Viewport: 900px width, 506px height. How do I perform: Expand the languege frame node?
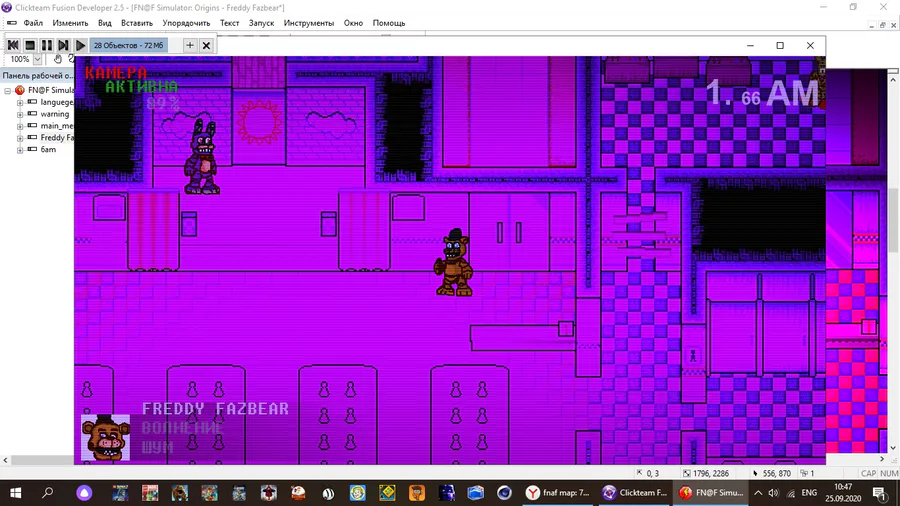(x=20, y=103)
